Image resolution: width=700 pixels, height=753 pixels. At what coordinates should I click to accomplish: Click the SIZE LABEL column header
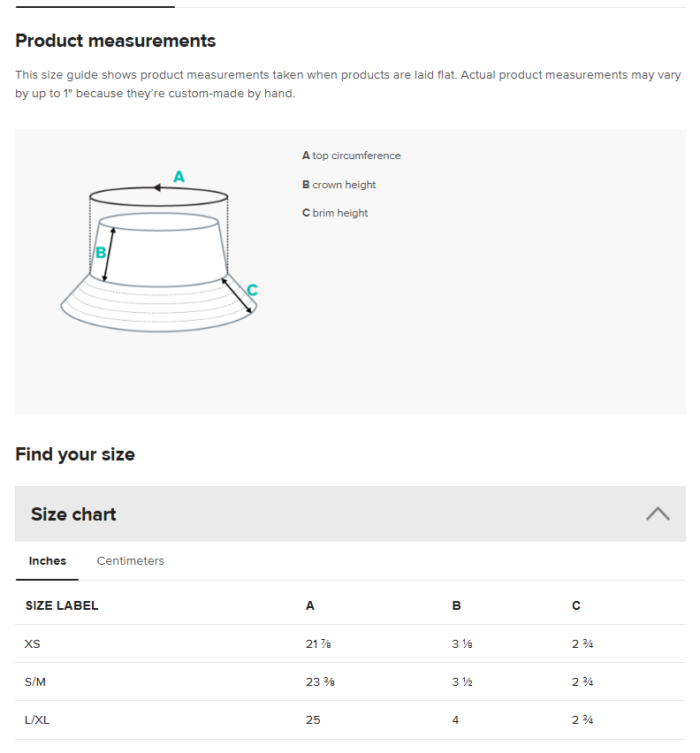click(62, 605)
